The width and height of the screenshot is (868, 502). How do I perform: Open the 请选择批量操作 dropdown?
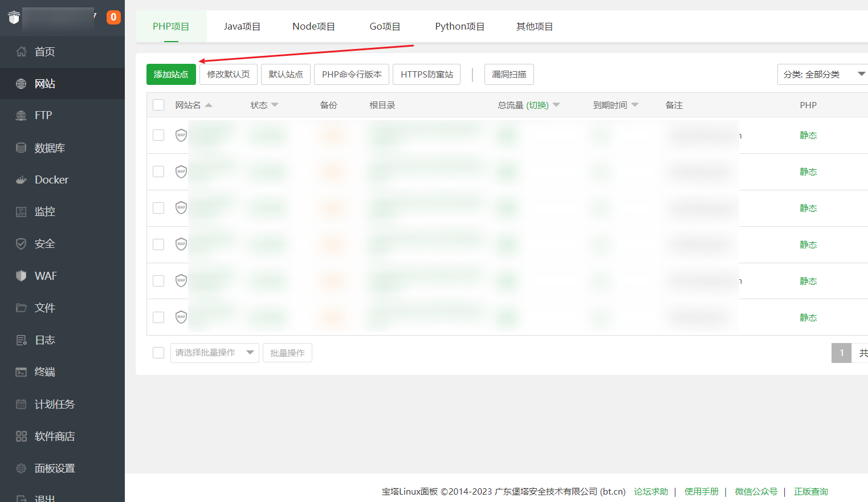tap(215, 353)
